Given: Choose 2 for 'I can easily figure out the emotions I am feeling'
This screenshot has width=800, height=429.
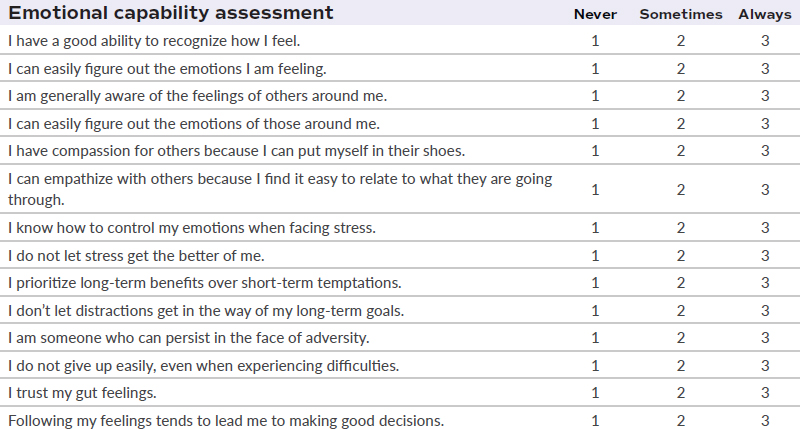Looking at the screenshot, I should pyautogui.click(x=681, y=68).
